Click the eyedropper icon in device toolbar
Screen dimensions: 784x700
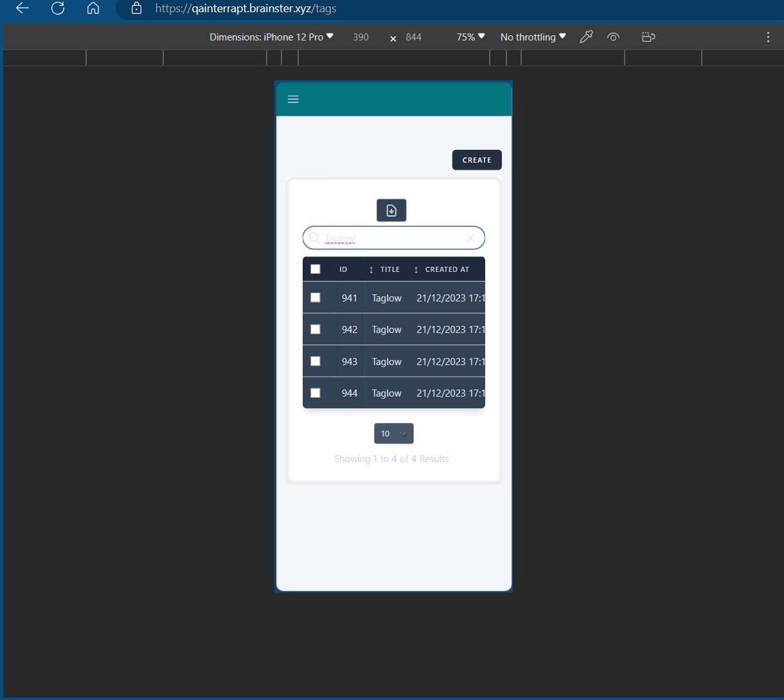pos(586,37)
